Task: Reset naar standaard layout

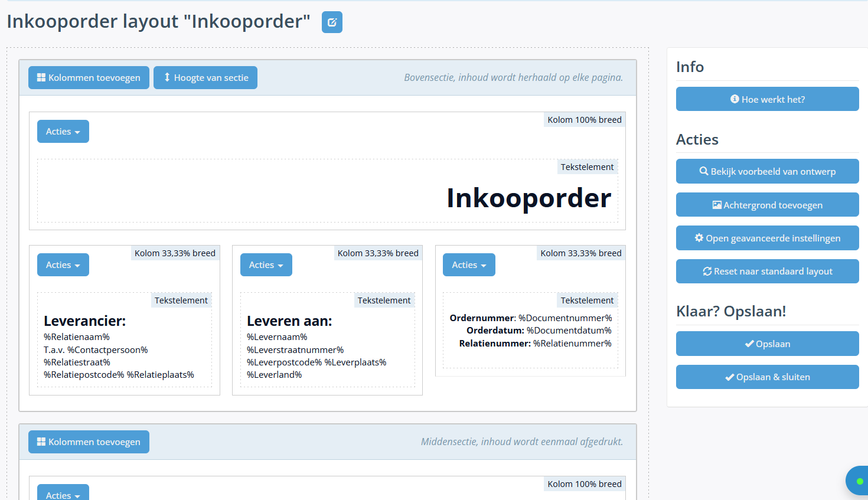Action: click(x=767, y=272)
